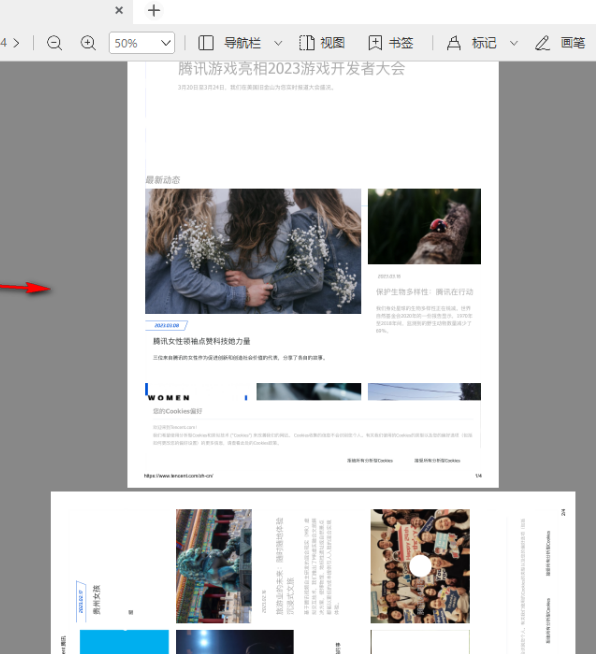
Task: Expand the 标记 options arrow
Action: [x=514, y=43]
